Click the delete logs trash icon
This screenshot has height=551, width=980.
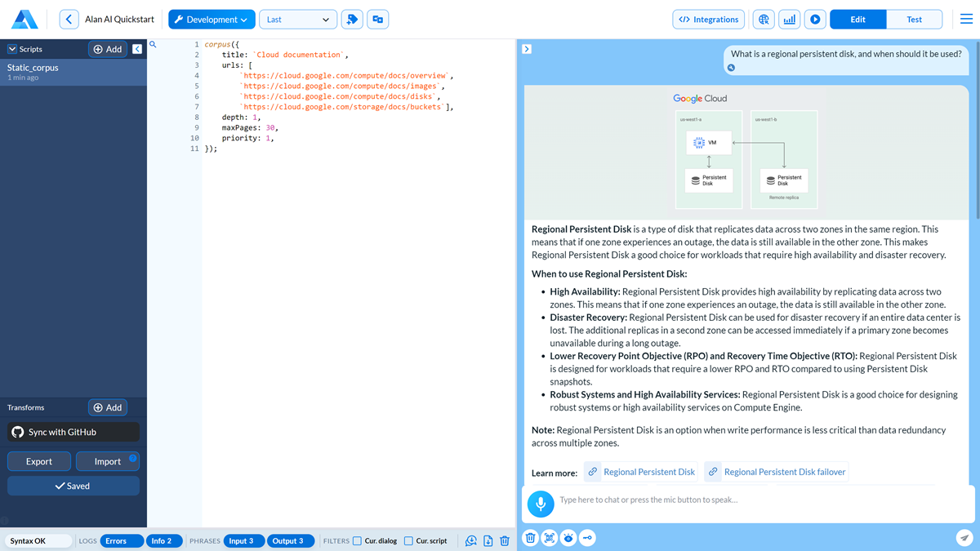click(505, 540)
